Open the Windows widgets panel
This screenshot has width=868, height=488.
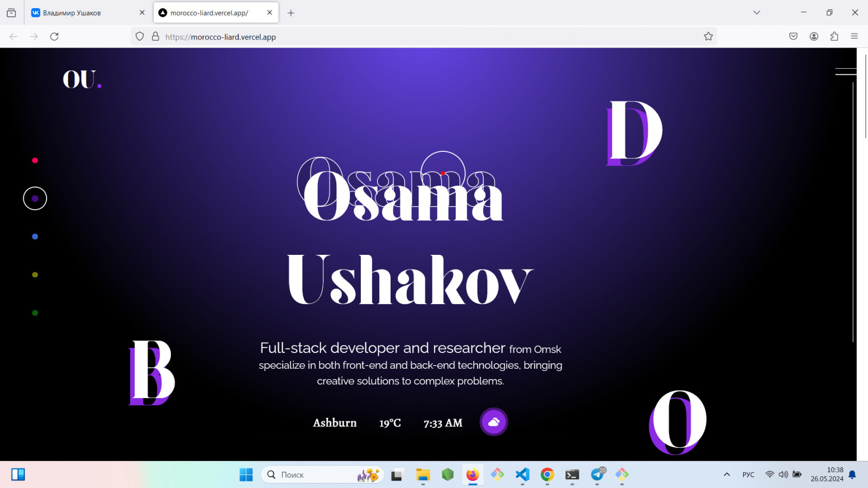coord(18,474)
